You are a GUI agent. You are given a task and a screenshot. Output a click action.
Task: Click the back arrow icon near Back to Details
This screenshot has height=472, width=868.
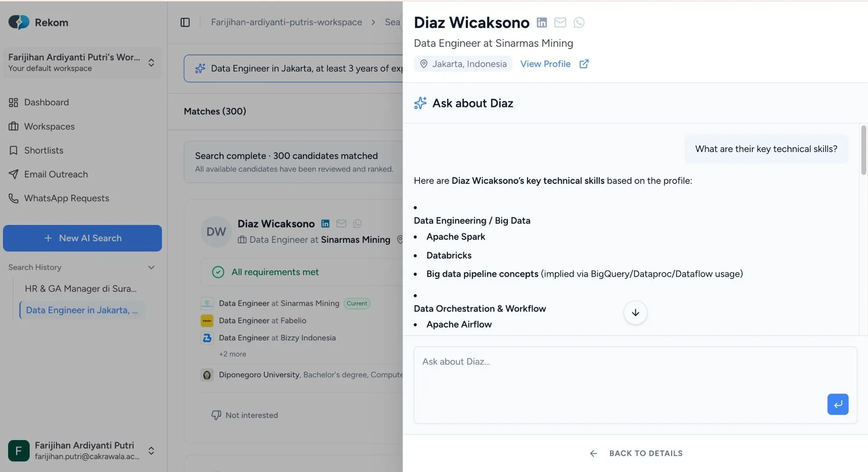[594, 453]
